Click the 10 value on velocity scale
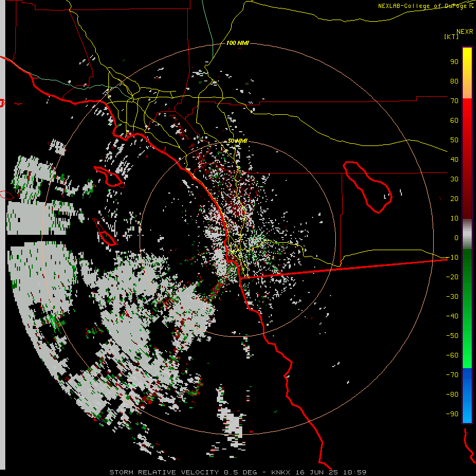Screen dimensions: 476x476 (454, 218)
